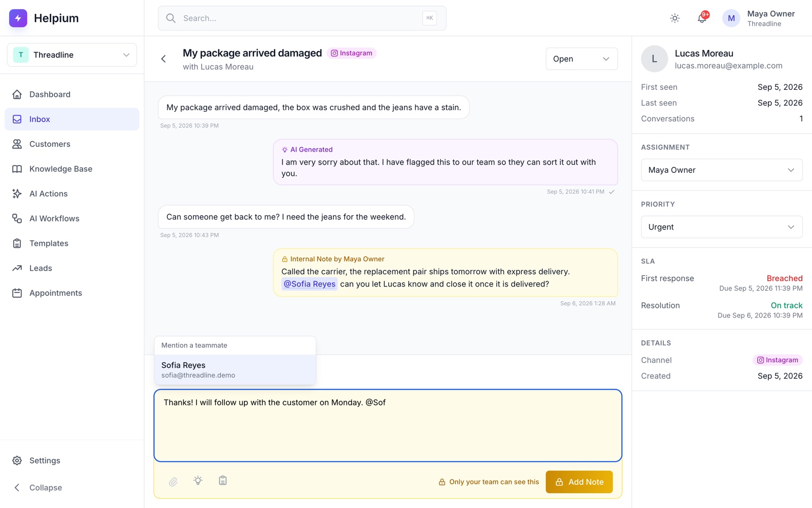Click the Appointments calendar icon
Screen dimensions: 812x508
click(17, 293)
